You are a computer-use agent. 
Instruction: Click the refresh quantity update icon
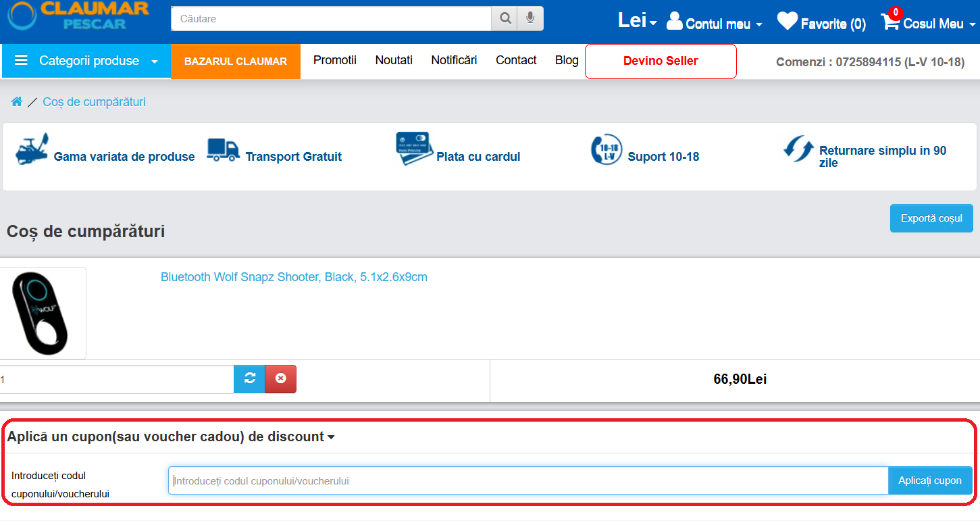(249, 379)
